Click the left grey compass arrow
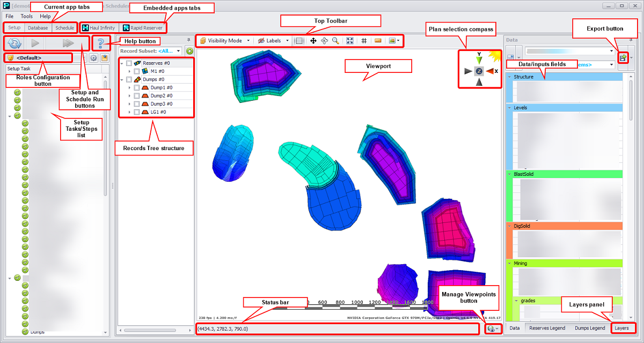The image size is (644, 343). pos(468,71)
